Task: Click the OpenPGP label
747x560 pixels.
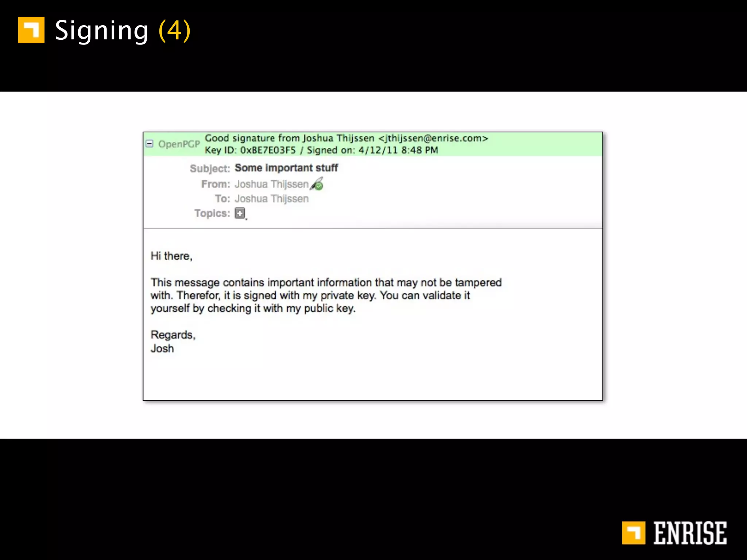Action: coord(179,144)
